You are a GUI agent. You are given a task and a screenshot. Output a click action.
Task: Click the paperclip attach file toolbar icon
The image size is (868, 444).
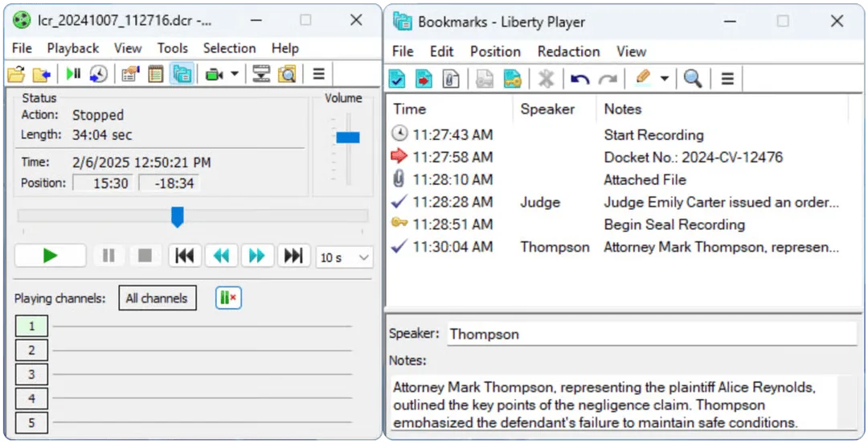pyautogui.click(x=451, y=79)
